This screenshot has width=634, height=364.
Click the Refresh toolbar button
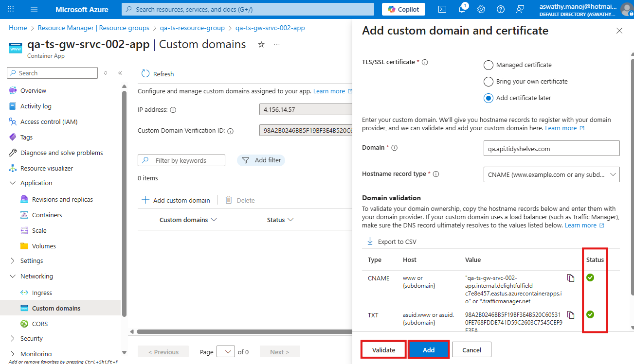(x=158, y=74)
